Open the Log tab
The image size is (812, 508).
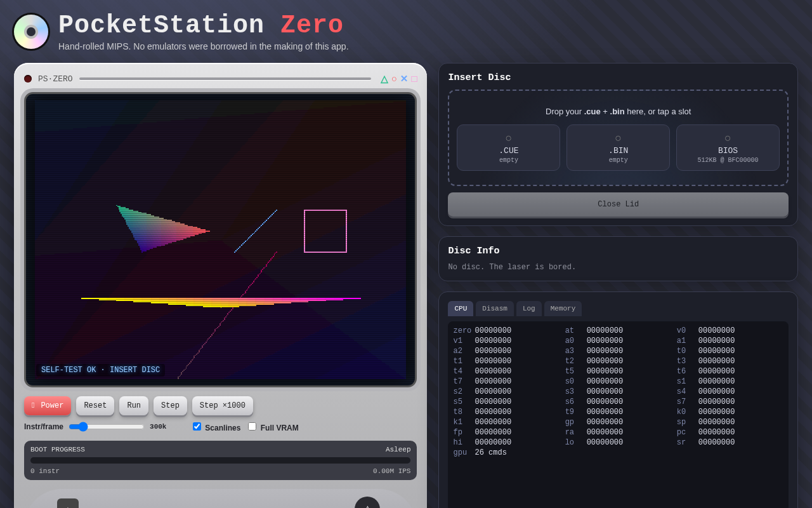[529, 309]
